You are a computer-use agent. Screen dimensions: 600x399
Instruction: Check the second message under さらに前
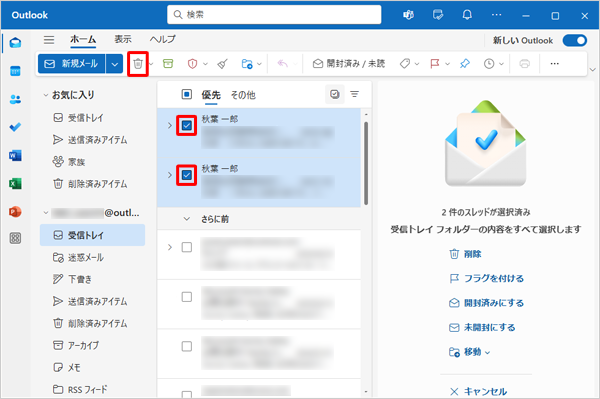(x=187, y=297)
